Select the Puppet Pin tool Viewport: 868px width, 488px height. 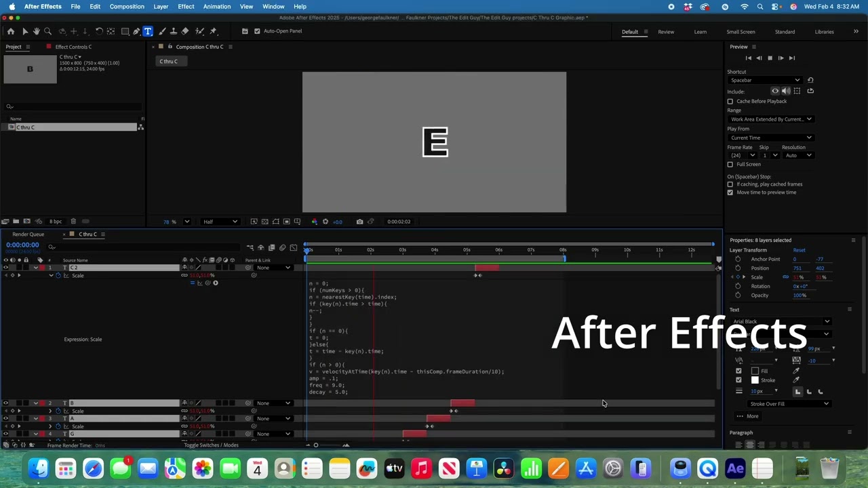213,31
